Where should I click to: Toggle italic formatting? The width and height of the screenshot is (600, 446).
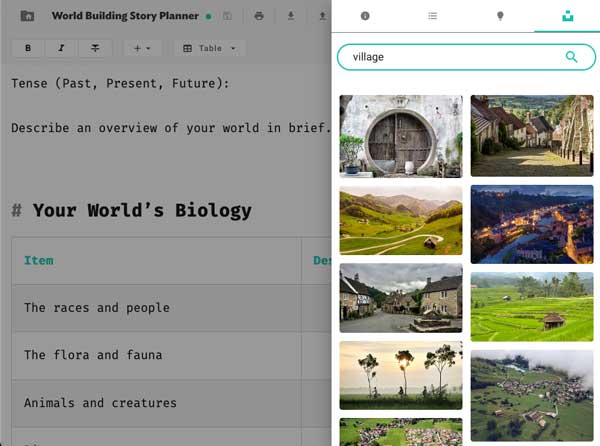click(x=61, y=48)
